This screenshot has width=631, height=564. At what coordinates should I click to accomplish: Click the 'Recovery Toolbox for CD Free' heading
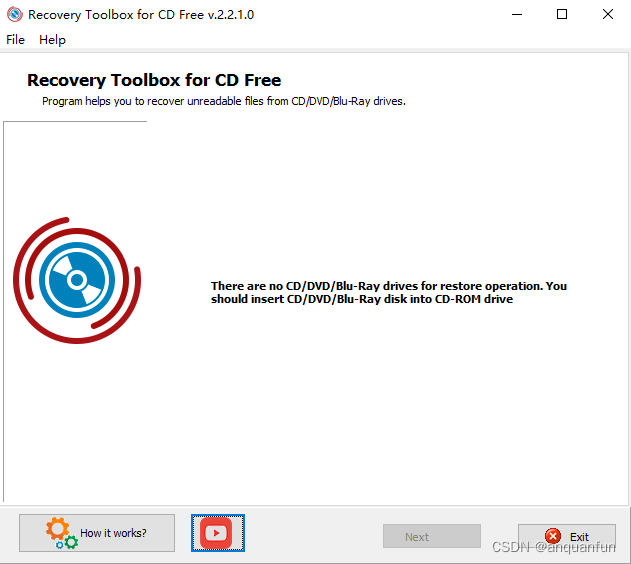coord(154,80)
